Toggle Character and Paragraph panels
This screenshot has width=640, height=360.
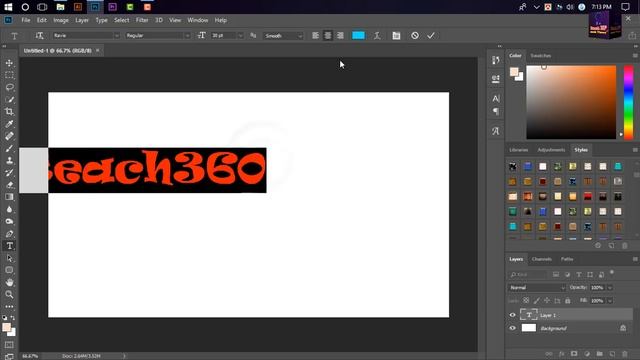(396, 36)
